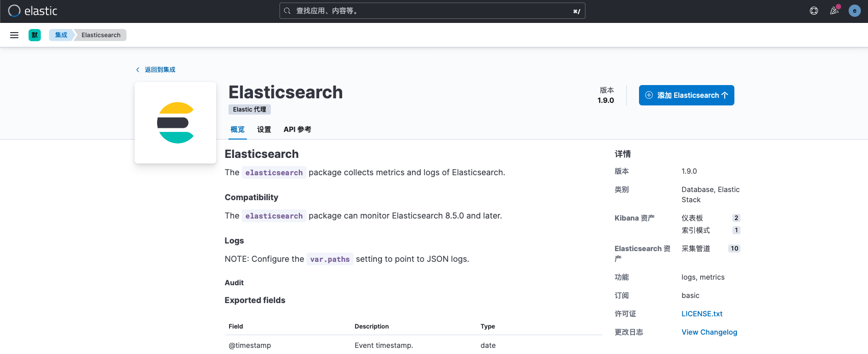Open the newsfeed notifications icon
Viewport: 868px width, 354px height.
click(x=834, y=11)
